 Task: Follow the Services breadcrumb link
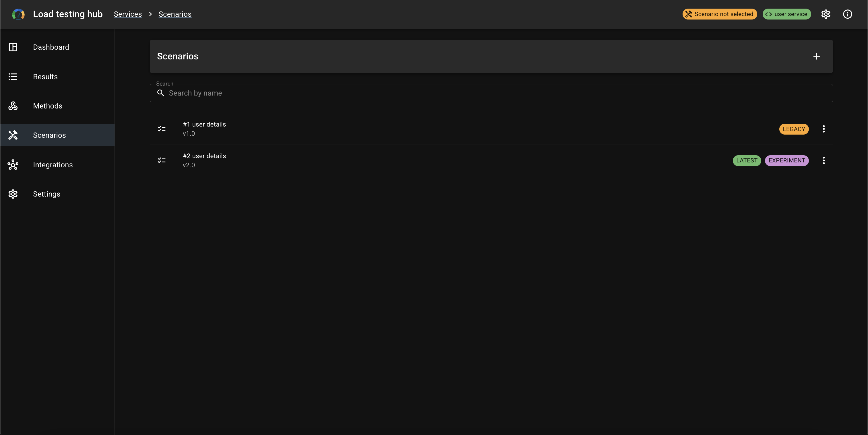128,14
